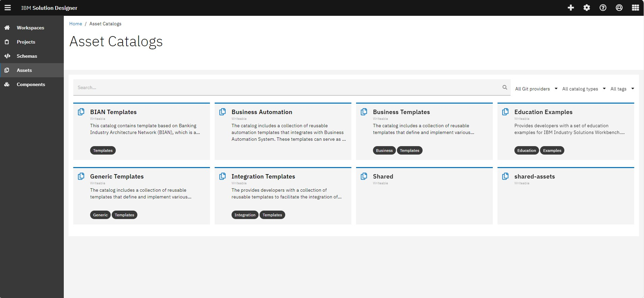The width and height of the screenshot is (644, 298).
Task: Click the Education Examples description text
Action: tap(569, 129)
